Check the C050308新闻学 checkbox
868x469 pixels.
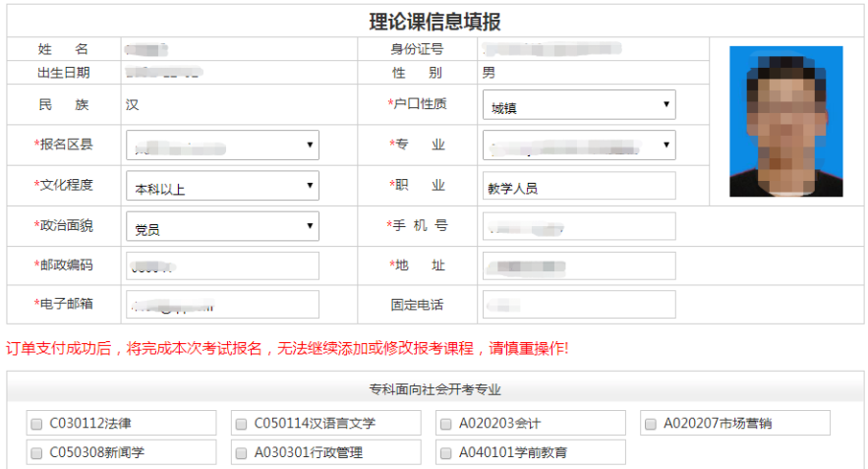pyautogui.click(x=37, y=453)
